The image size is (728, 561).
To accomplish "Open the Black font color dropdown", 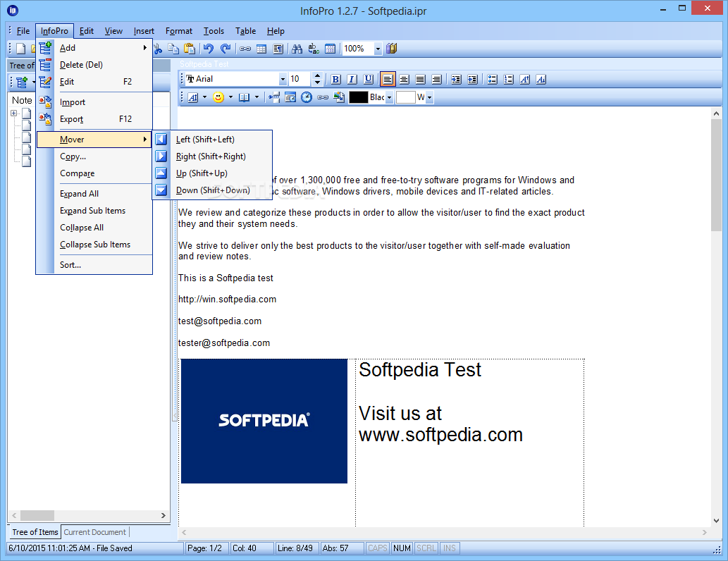I will (389, 97).
